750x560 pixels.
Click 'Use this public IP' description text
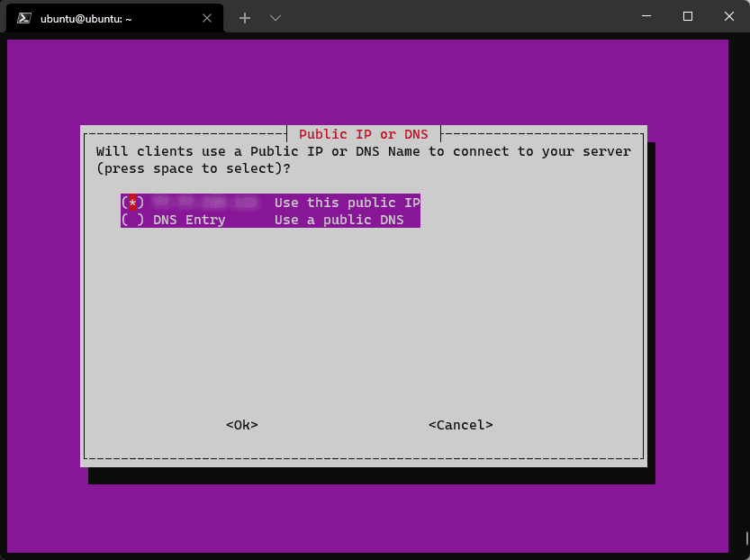(x=348, y=203)
